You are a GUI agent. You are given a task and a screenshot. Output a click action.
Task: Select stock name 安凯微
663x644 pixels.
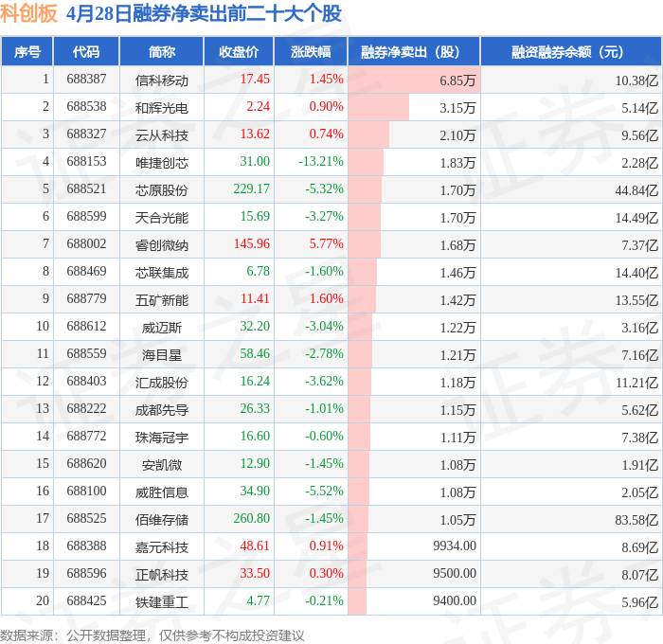pyautogui.click(x=162, y=465)
